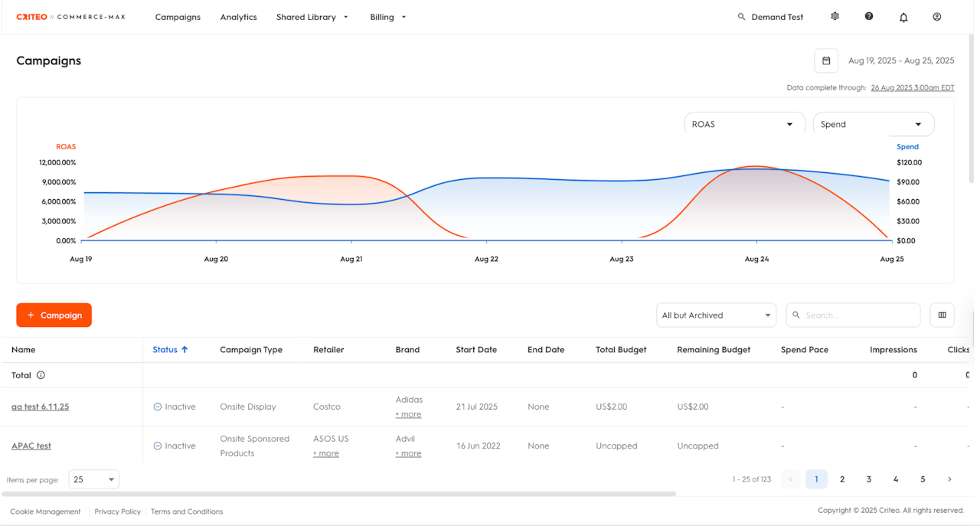Go to the next results page arrow
The width and height of the screenshot is (980, 526).
click(x=949, y=479)
